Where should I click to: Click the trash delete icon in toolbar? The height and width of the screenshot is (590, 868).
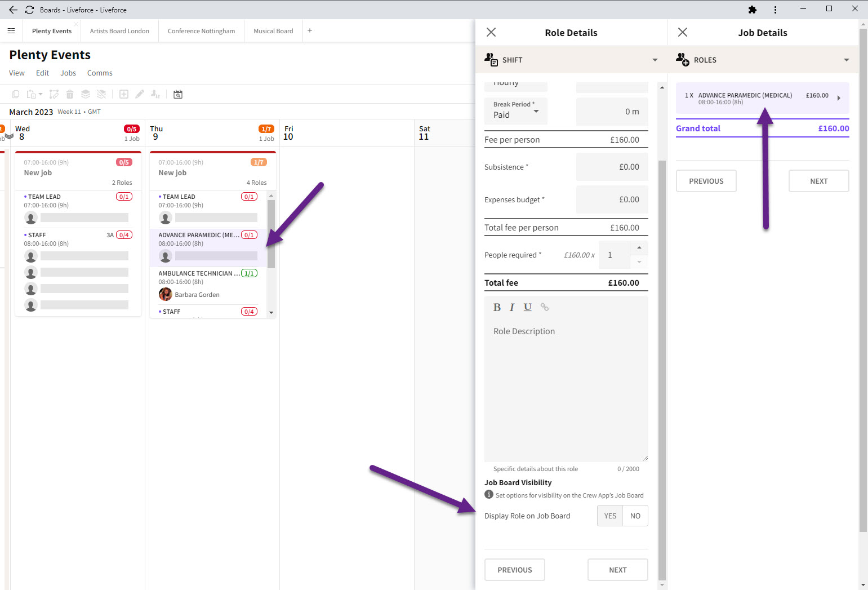70,94
